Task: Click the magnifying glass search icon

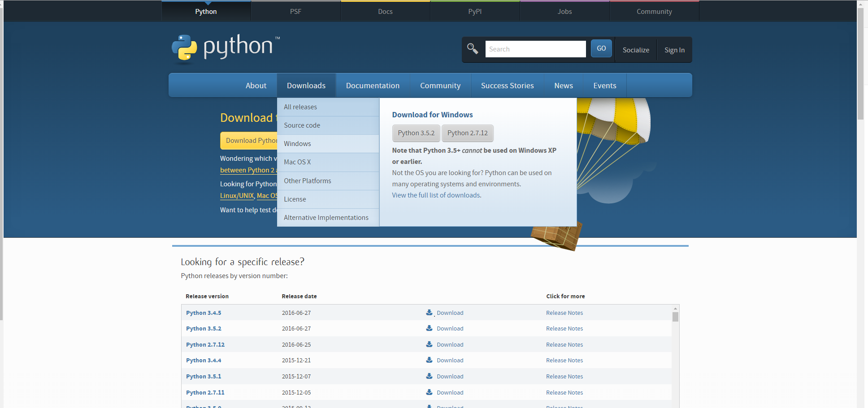Action: (x=473, y=49)
